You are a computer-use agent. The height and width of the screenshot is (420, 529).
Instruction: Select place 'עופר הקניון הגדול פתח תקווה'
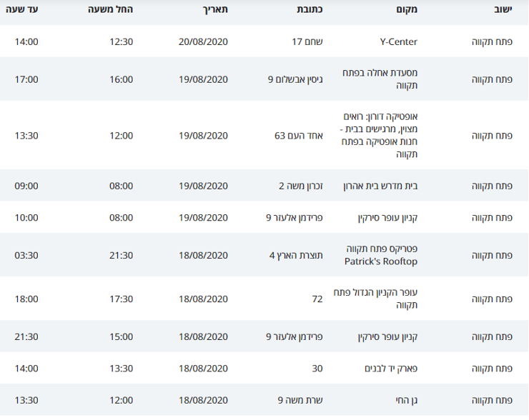(375, 299)
